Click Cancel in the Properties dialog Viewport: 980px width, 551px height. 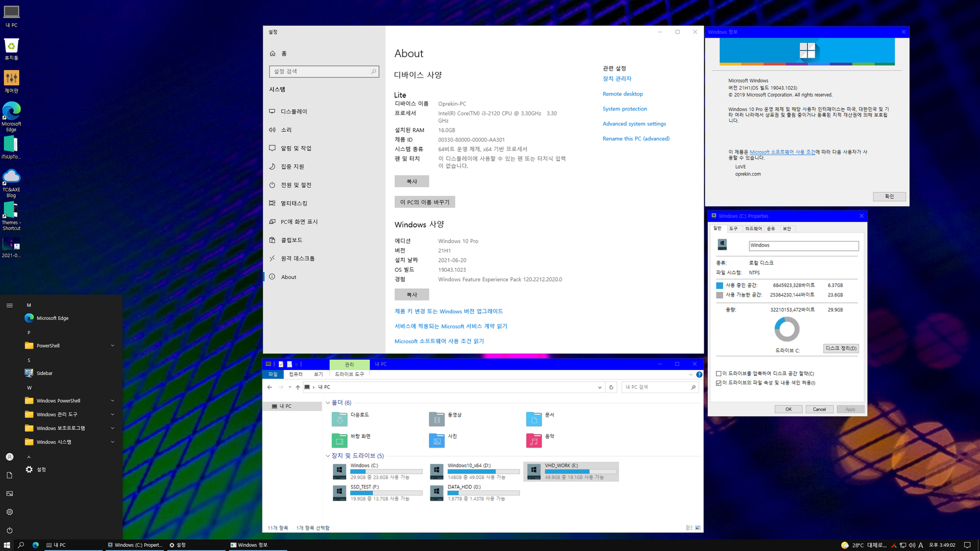[819, 409]
